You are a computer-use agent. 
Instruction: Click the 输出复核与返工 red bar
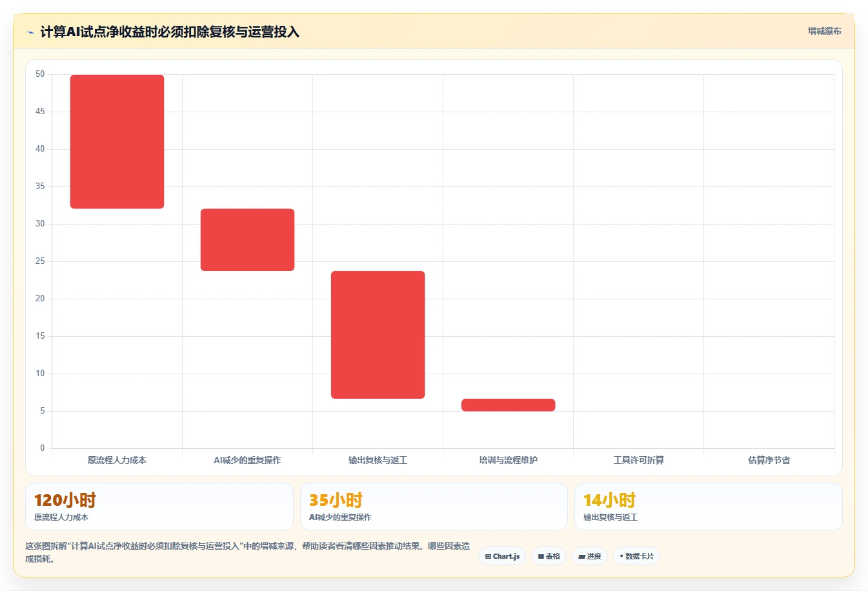pos(378,335)
